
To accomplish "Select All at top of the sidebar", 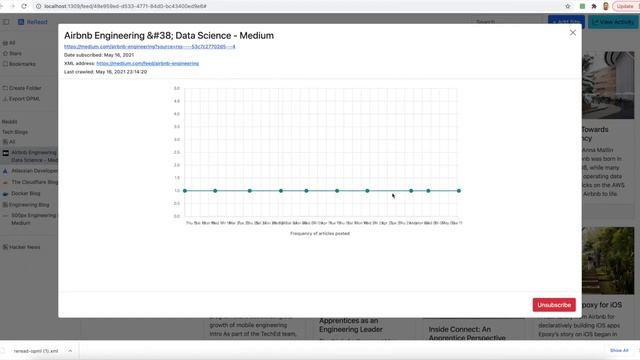I will (9, 42).
